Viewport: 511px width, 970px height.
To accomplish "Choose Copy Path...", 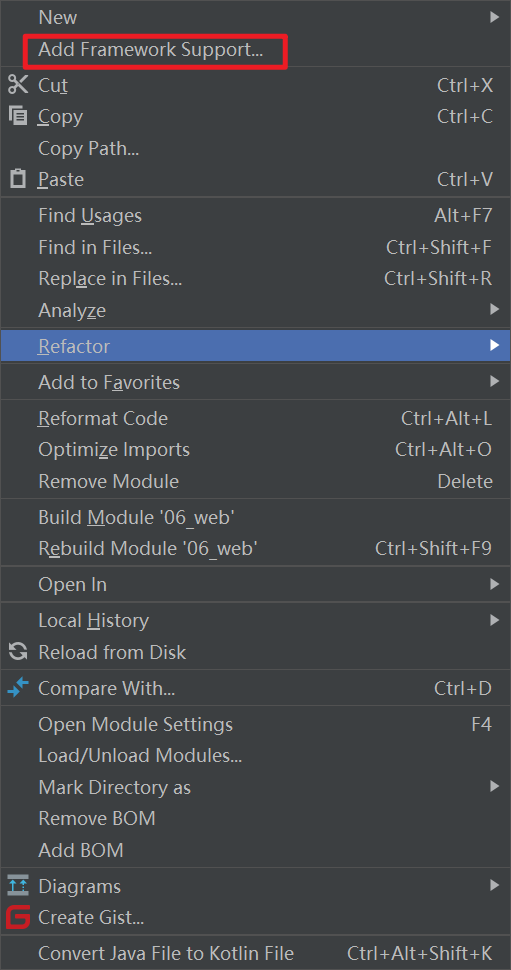I will click(256, 148).
